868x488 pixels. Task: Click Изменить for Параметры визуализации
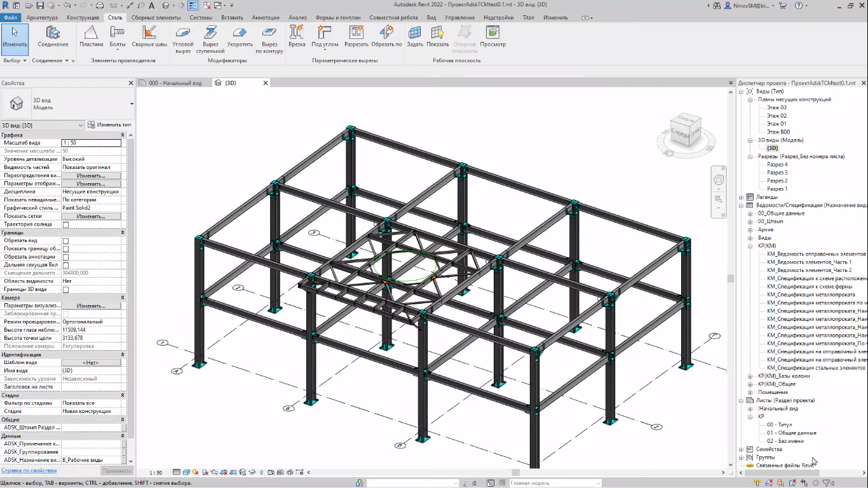click(x=91, y=306)
